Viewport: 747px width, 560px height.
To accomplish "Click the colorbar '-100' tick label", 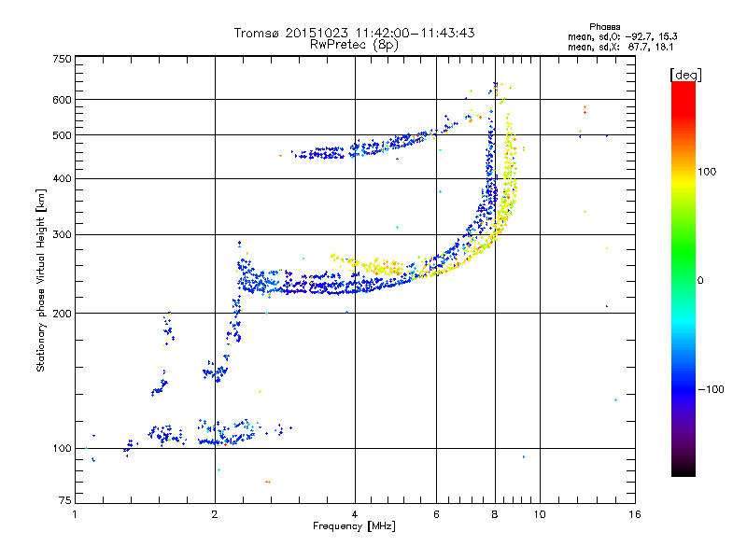I will click(x=712, y=389).
